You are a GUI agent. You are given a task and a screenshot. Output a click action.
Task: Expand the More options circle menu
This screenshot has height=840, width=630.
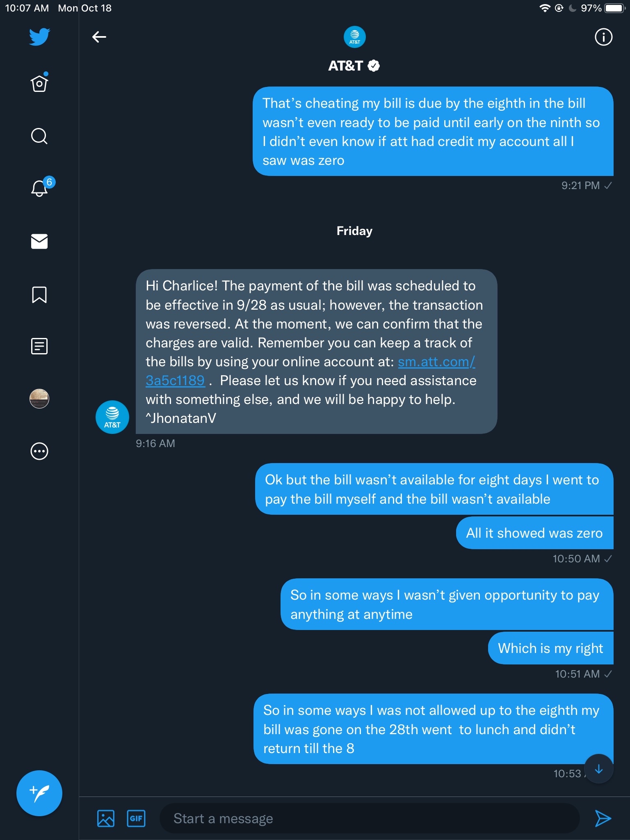[39, 451]
